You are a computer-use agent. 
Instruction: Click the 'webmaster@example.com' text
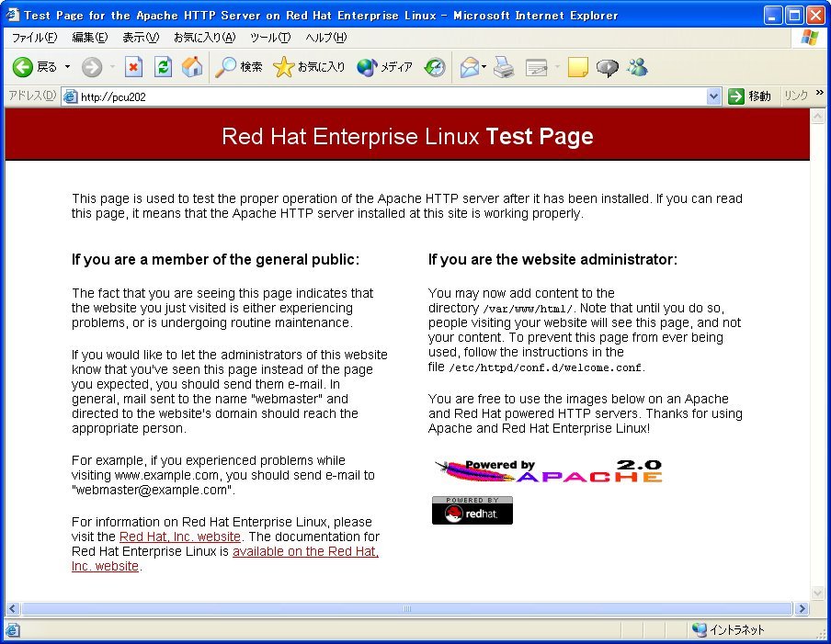[x=152, y=490]
